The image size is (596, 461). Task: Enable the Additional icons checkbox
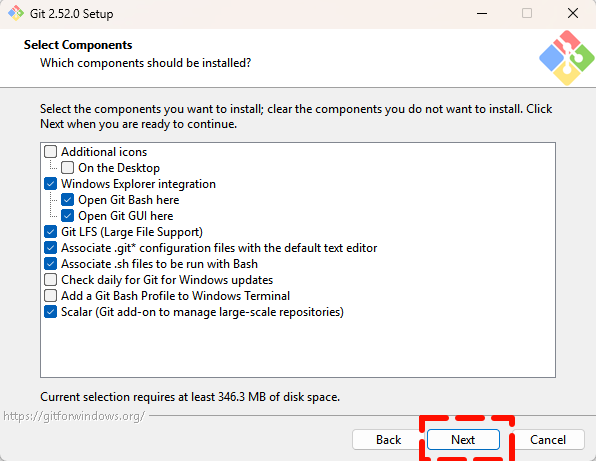[x=51, y=152]
